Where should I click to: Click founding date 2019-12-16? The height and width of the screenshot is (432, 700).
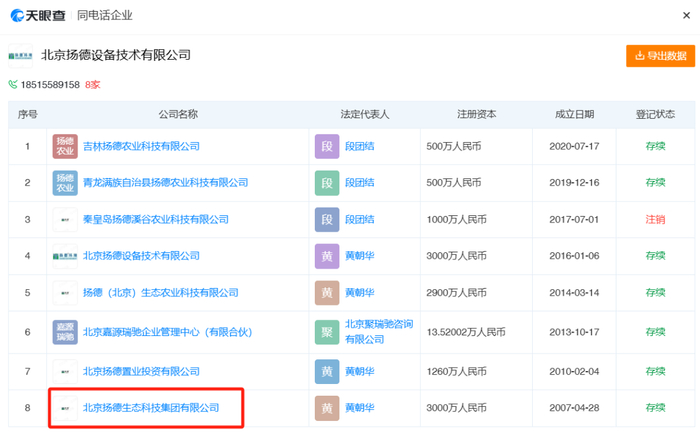click(x=574, y=183)
